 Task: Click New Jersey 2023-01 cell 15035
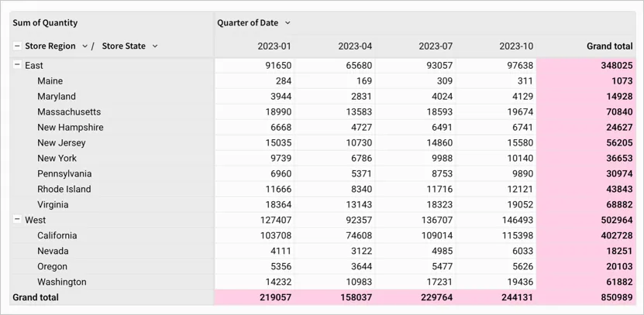tap(255, 142)
